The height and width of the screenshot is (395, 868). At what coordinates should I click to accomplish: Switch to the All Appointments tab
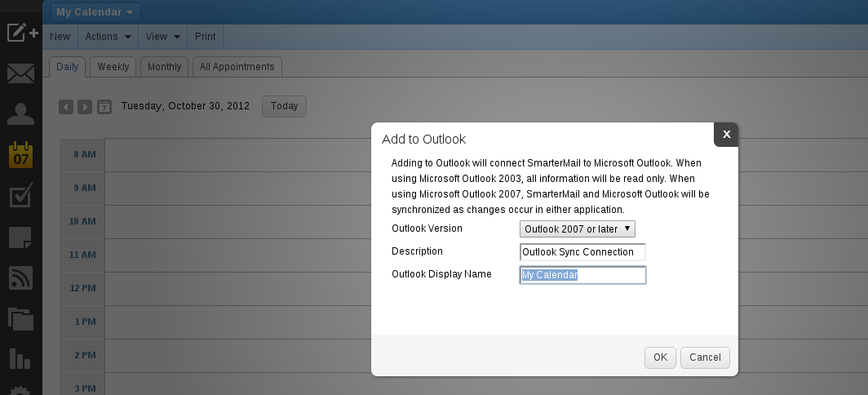coord(237,66)
